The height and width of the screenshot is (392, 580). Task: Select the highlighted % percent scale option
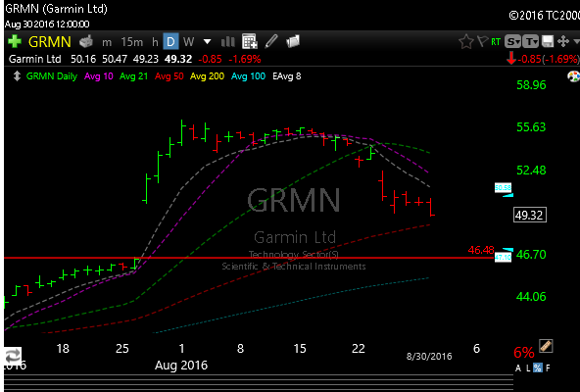click(x=538, y=367)
